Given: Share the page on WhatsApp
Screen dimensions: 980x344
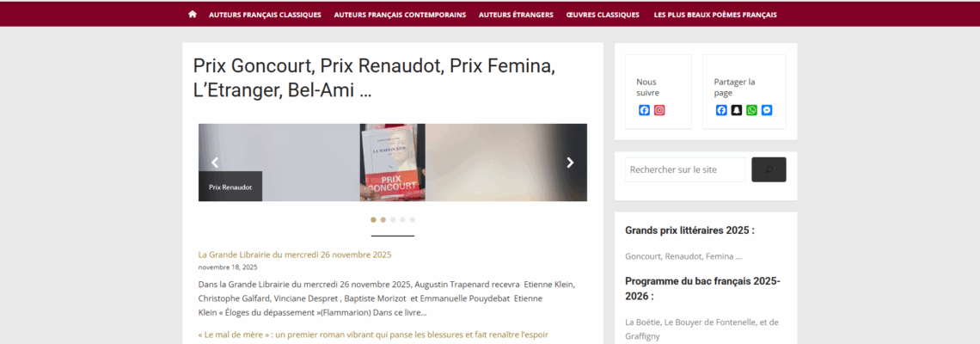Looking at the screenshot, I should tap(752, 110).
